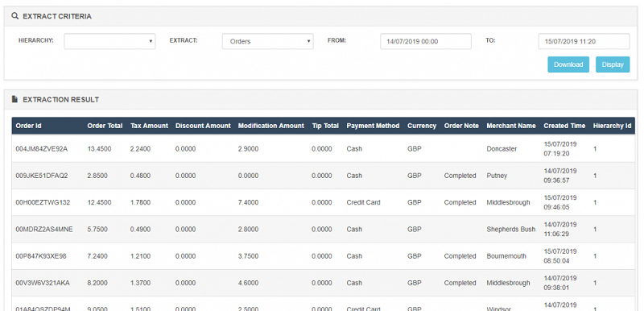Click modification amount 4.6000
This screenshot has height=311, width=644.
pyautogui.click(x=248, y=283)
